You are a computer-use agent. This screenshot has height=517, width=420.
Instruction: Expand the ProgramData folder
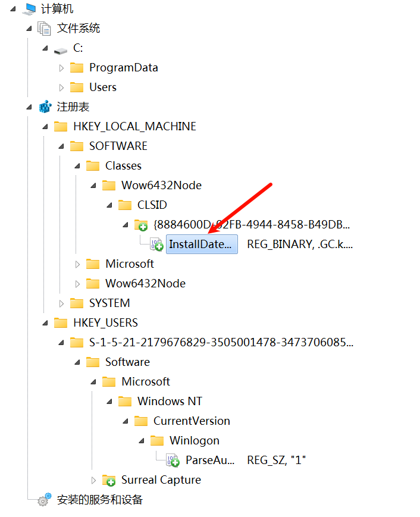tap(61, 68)
